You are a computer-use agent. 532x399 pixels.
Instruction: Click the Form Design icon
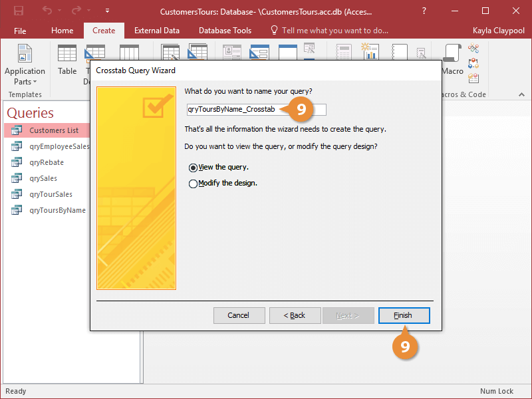pyautogui.click(x=259, y=53)
